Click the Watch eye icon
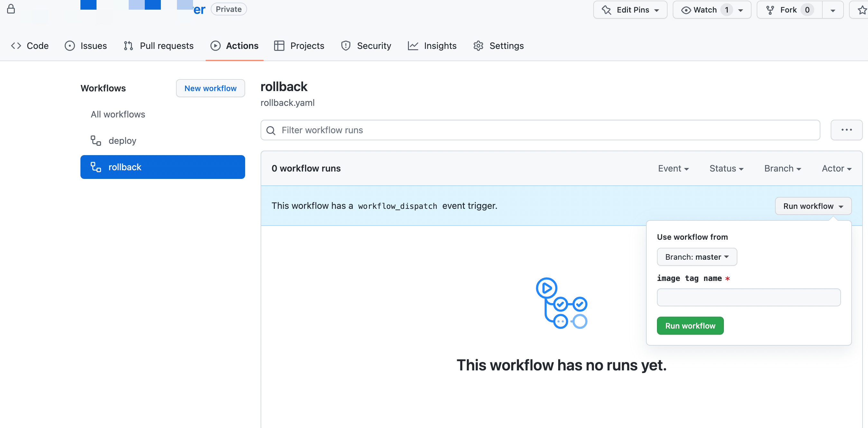The width and height of the screenshot is (868, 428). click(686, 10)
